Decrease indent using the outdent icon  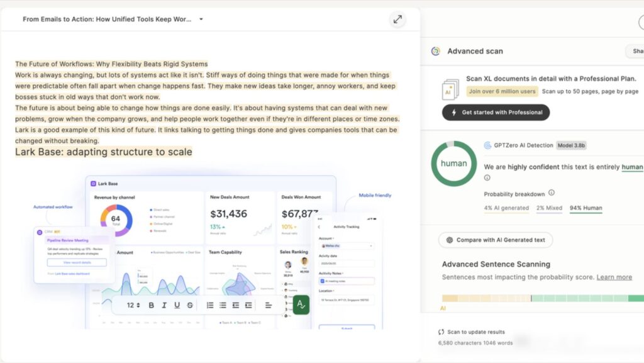(x=235, y=305)
